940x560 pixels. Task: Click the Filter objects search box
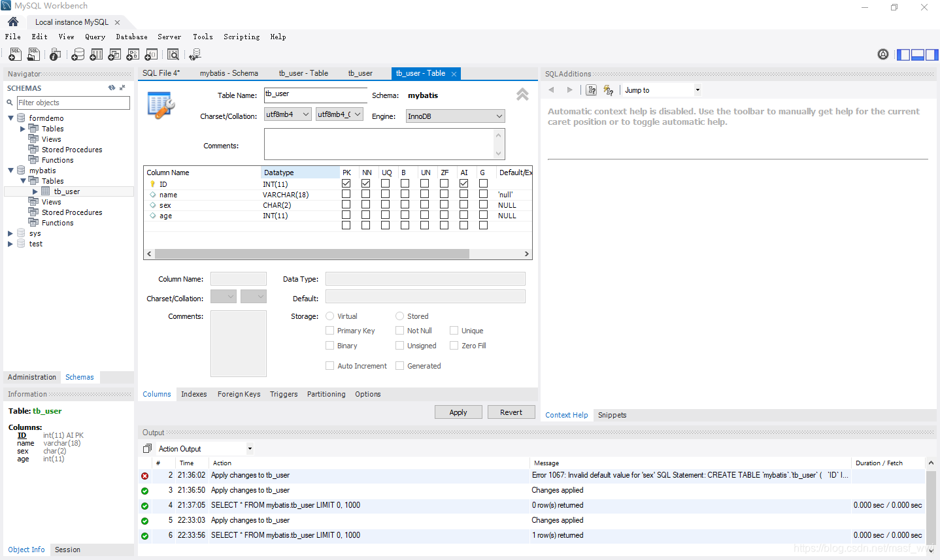(73, 103)
